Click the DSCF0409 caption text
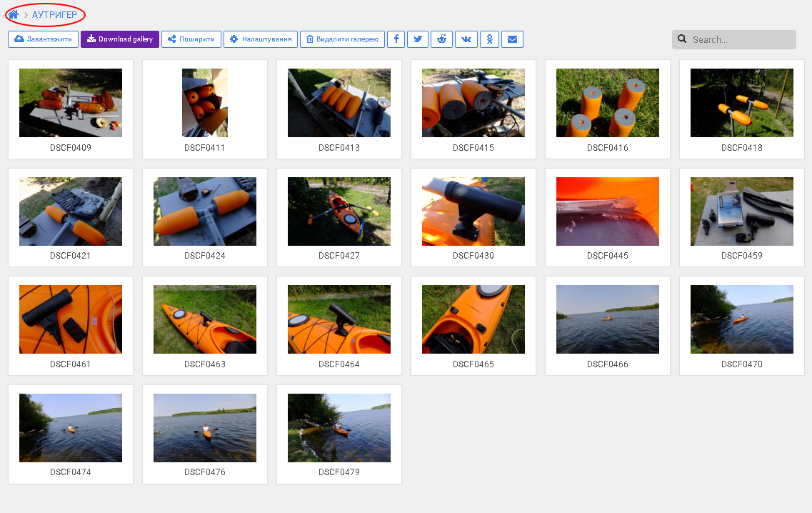Viewport: 812px width, 513px height. point(71,148)
